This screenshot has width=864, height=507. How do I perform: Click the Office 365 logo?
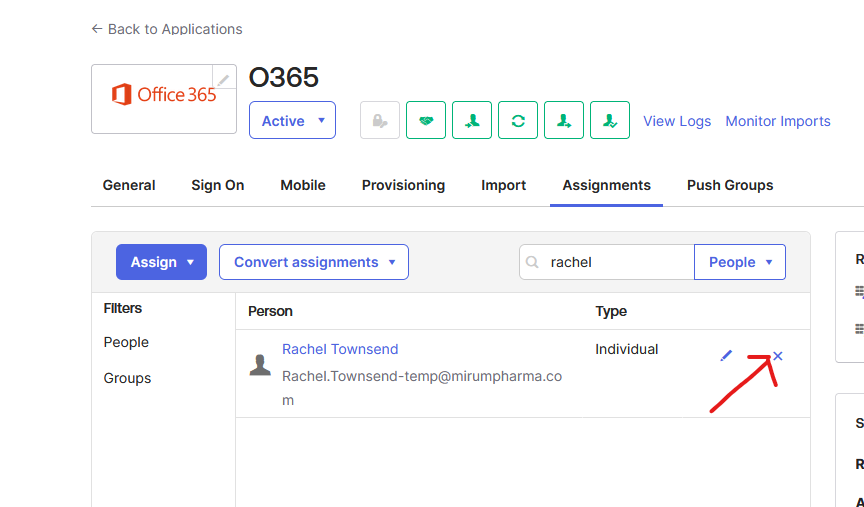click(164, 95)
